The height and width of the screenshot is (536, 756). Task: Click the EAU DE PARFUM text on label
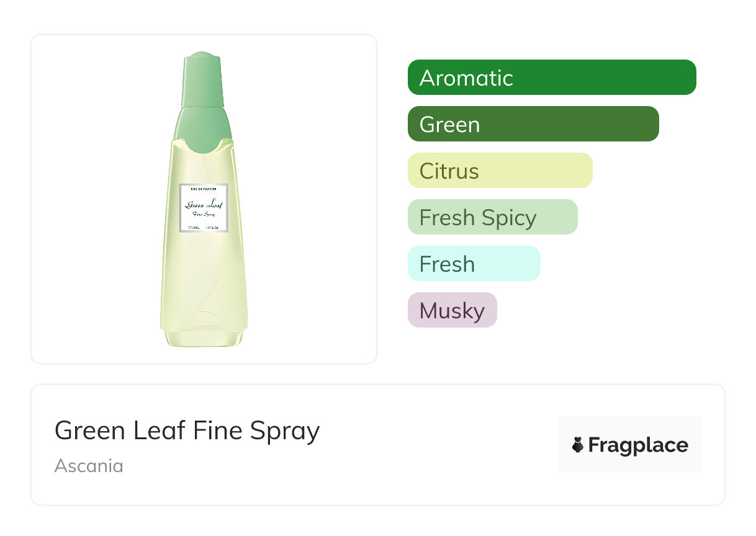point(204,189)
